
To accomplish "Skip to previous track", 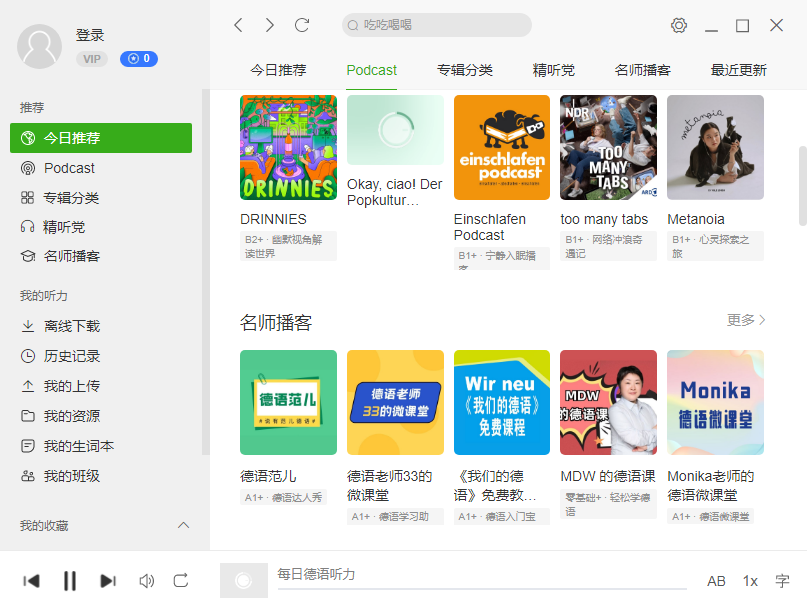I will click(31, 581).
